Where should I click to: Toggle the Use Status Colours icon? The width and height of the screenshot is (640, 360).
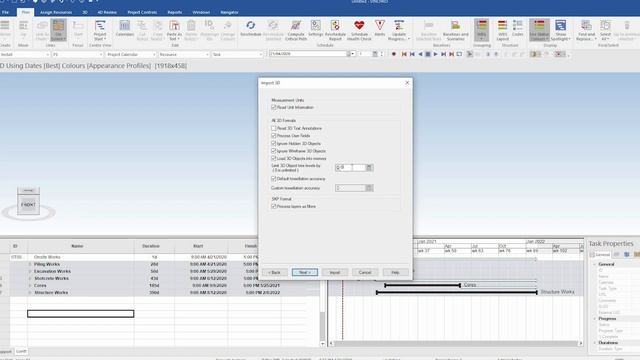click(x=539, y=29)
